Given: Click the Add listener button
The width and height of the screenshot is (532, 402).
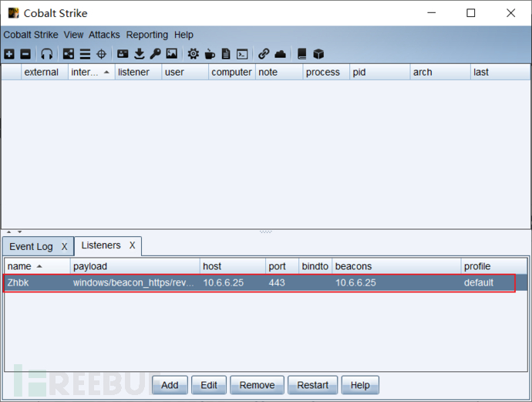Looking at the screenshot, I should [x=170, y=385].
